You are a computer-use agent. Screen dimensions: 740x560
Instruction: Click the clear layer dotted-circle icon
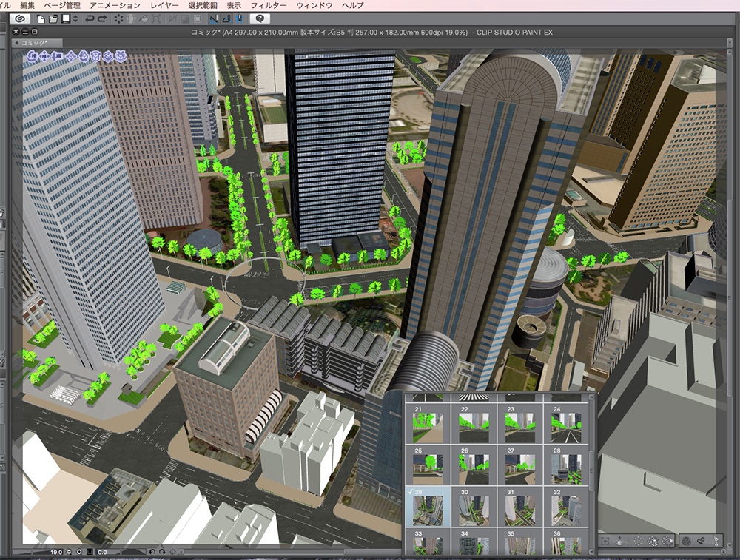118,19
